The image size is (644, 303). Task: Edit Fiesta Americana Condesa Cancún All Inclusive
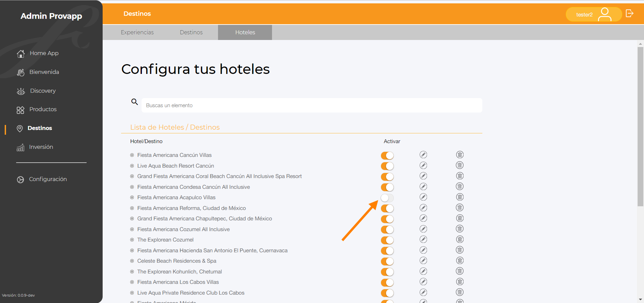[423, 186]
